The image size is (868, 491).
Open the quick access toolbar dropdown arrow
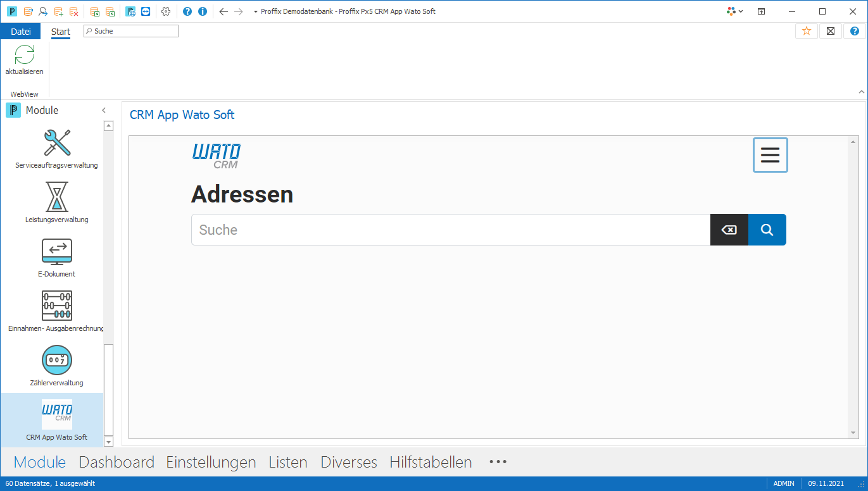255,11
